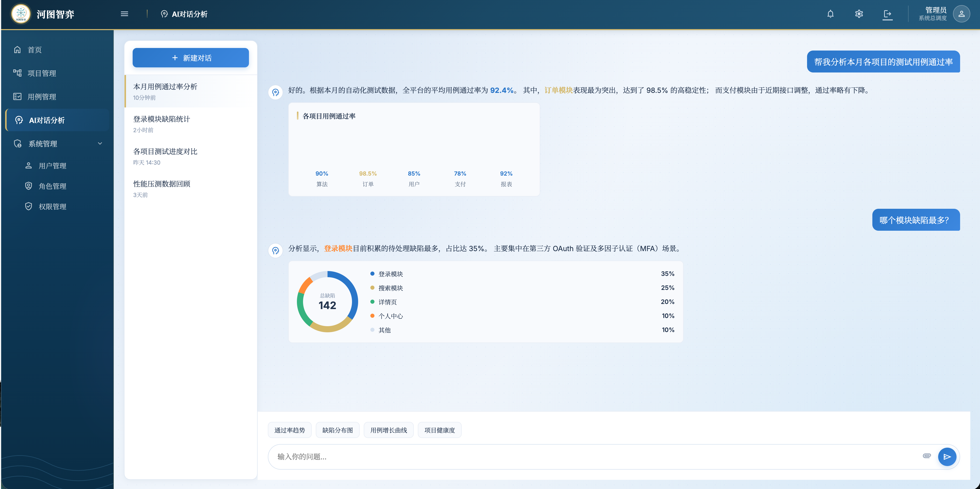Image resolution: width=980 pixels, height=489 pixels.
Task: Collapse sidebar with the hamburger menu icon
Action: (124, 14)
